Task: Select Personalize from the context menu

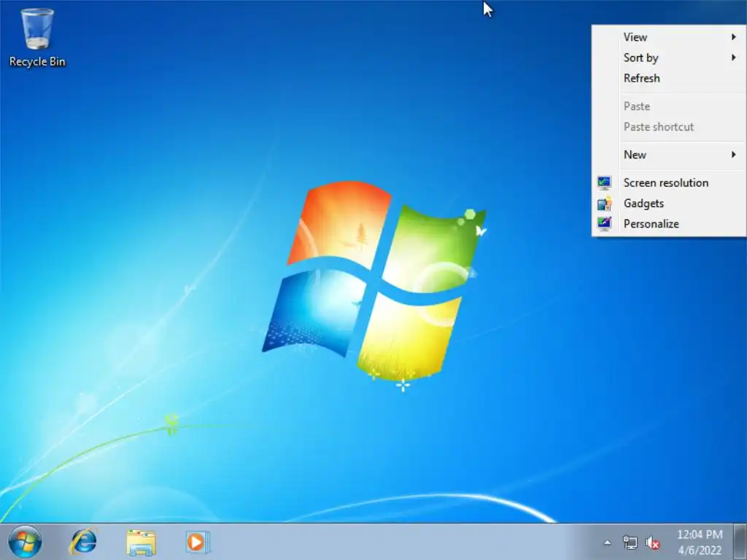Action: point(669,224)
